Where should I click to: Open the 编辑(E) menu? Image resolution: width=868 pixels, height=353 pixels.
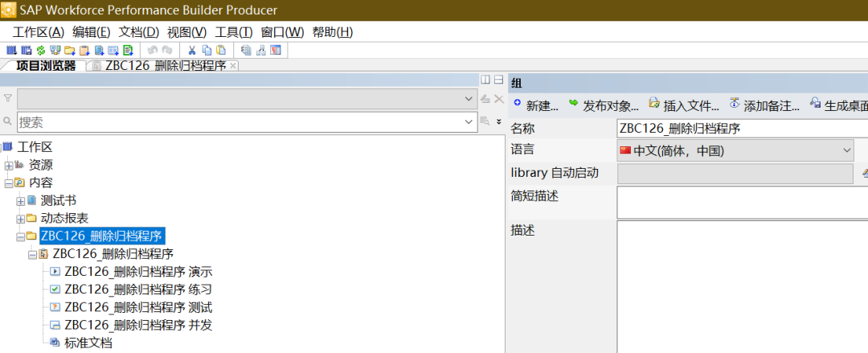[x=92, y=32]
